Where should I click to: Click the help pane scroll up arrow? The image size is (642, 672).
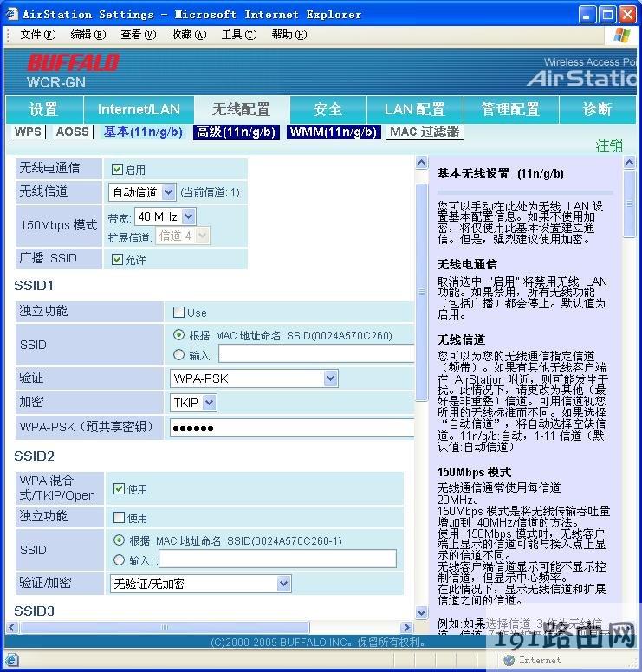pos(629,163)
